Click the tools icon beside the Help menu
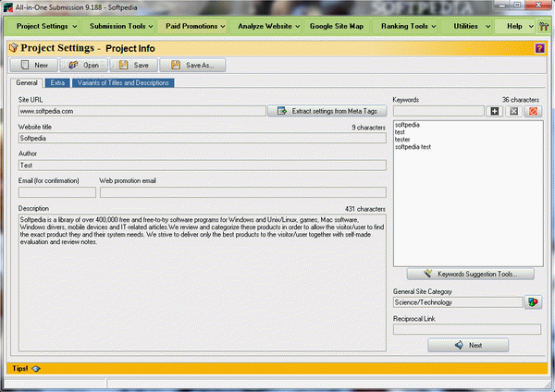Viewport: 555px width, 392px height. coord(544,26)
